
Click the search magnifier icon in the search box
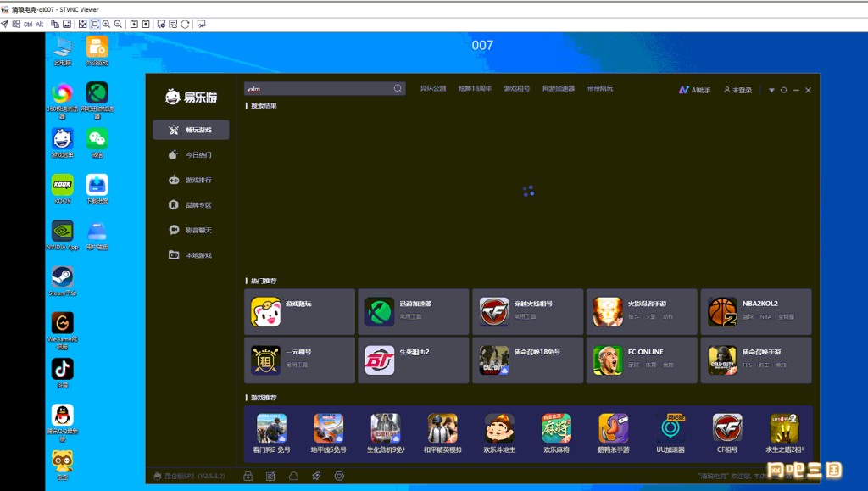(398, 88)
